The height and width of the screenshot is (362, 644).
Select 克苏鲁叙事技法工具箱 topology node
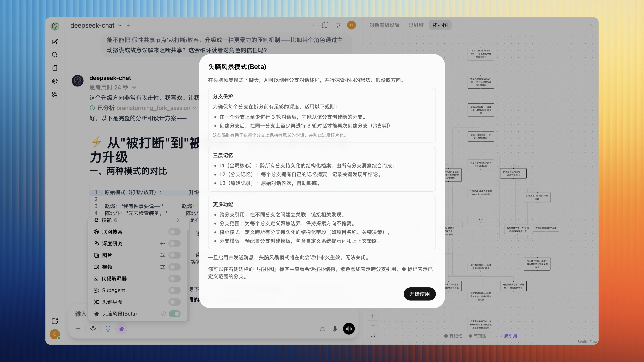tap(546, 228)
